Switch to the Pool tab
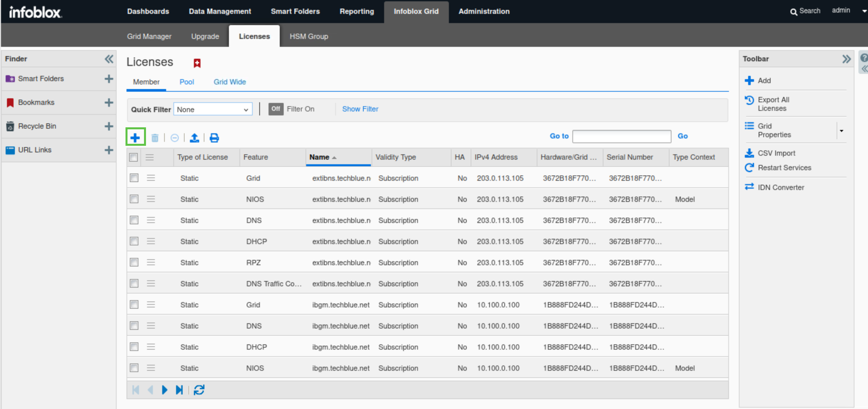Image resolution: width=868 pixels, height=409 pixels. click(186, 81)
